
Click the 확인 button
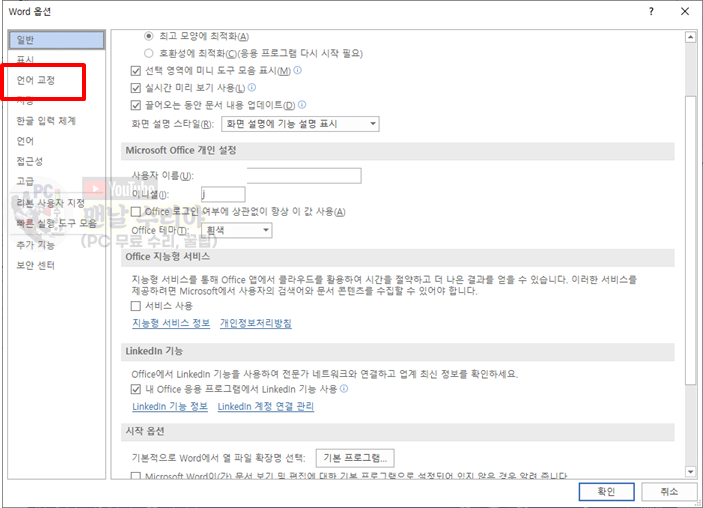click(607, 492)
